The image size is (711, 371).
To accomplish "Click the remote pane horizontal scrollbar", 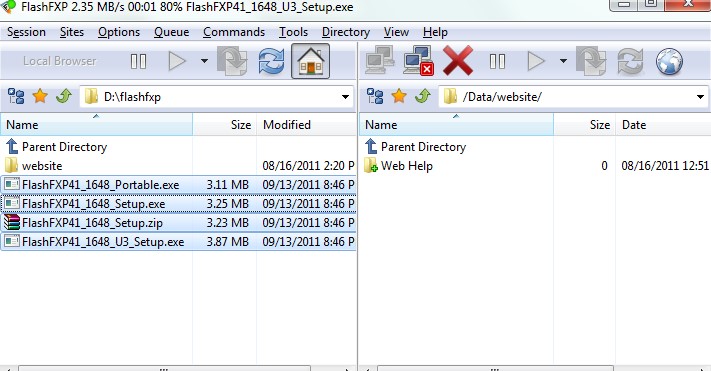I will click(x=495, y=368).
